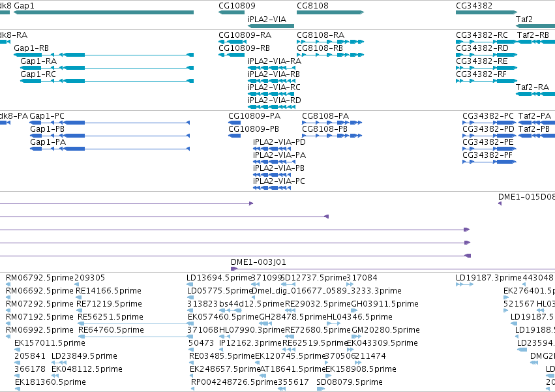Click transcript label iPLA2-VIA-RC

pyautogui.click(x=274, y=87)
